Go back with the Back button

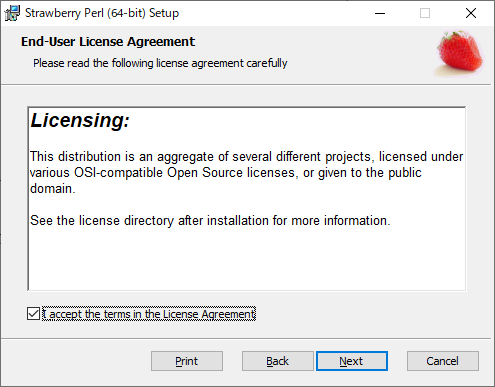278,361
